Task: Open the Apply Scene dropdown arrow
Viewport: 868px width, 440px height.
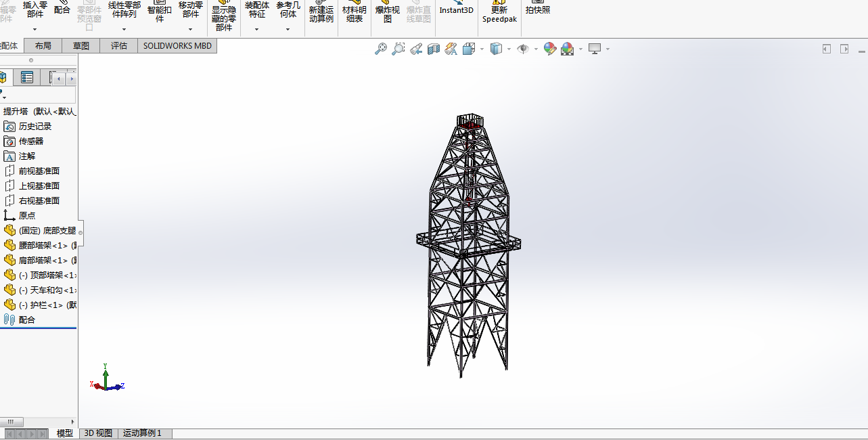Action: [x=580, y=49]
